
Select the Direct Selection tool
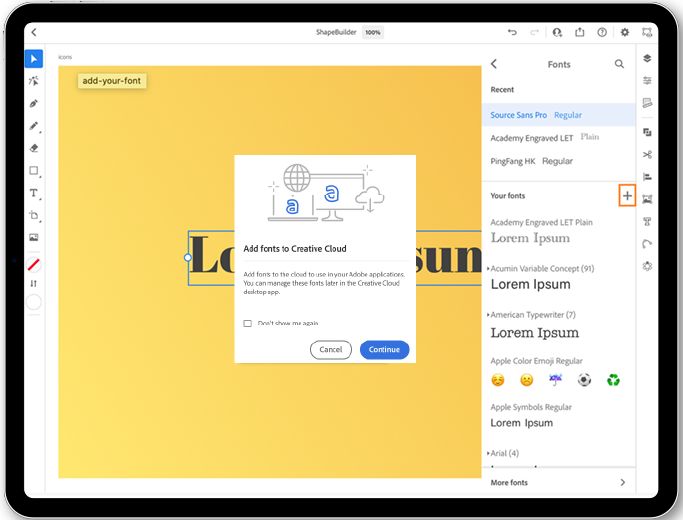(34, 81)
